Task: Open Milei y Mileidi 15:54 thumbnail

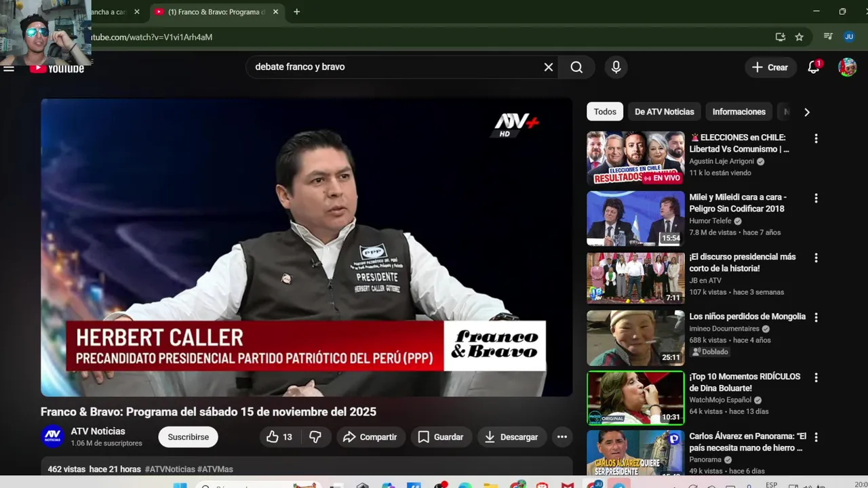Action: pyautogui.click(x=635, y=218)
